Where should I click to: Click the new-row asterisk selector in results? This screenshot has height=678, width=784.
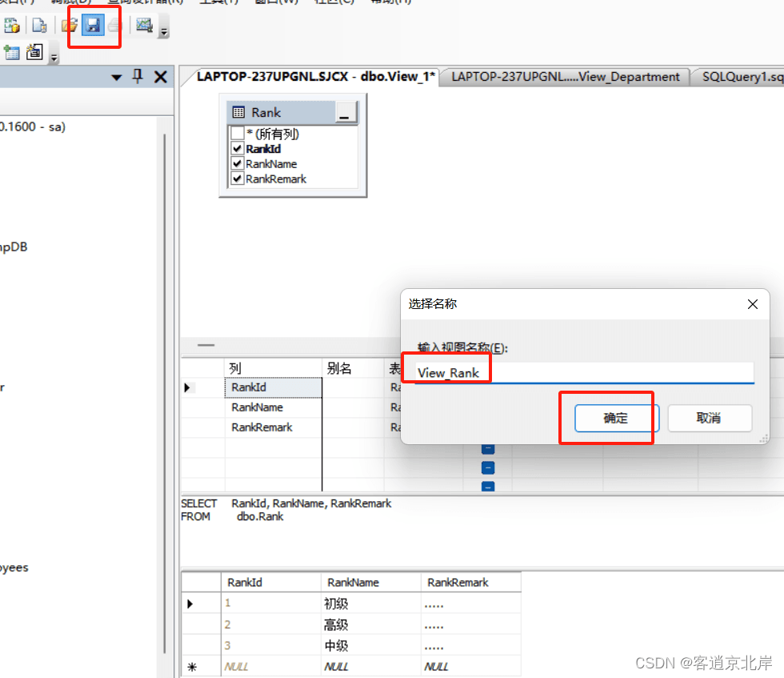tap(192, 667)
